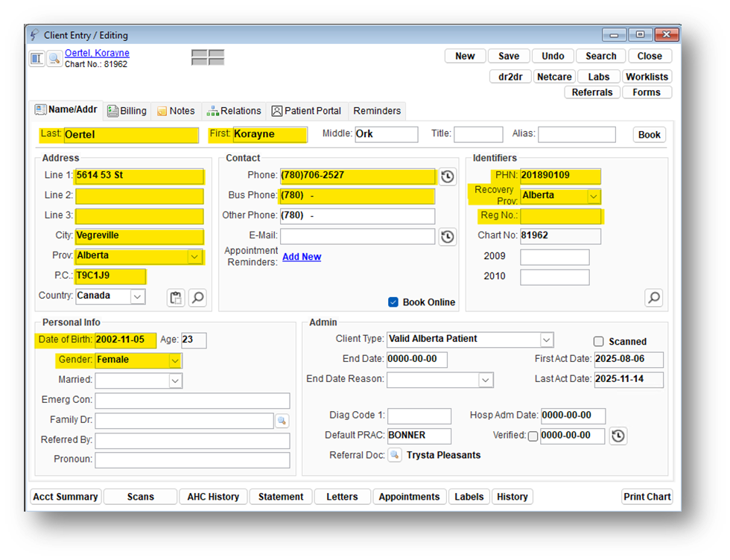
Task: Tick the Verified checkbox
Action: (x=533, y=436)
